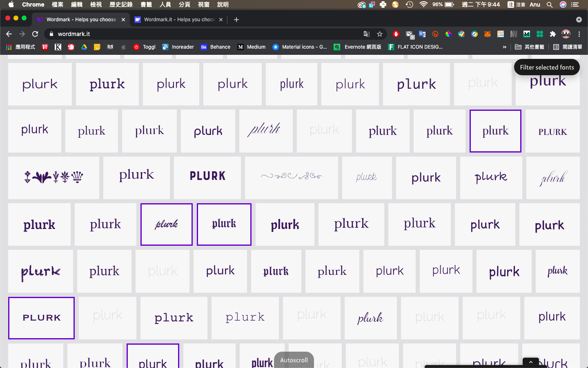
Task: Open the SmartPKI extension icon
Action: [x=501, y=34]
